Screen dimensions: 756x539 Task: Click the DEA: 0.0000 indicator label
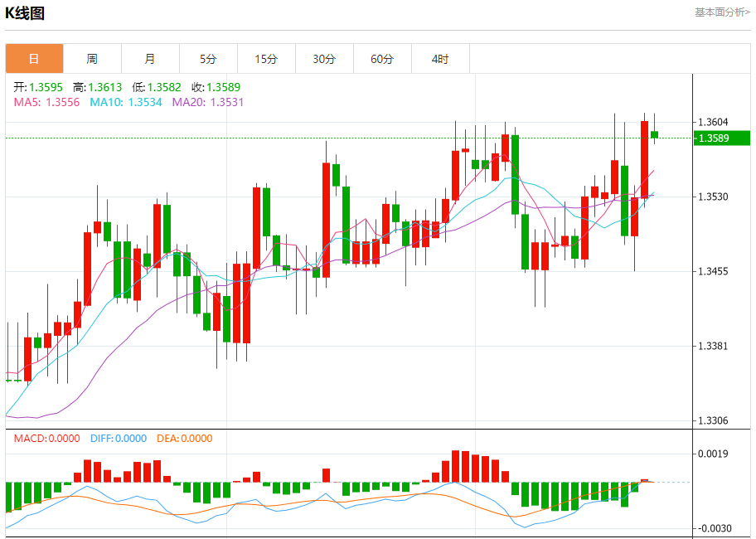(185, 438)
